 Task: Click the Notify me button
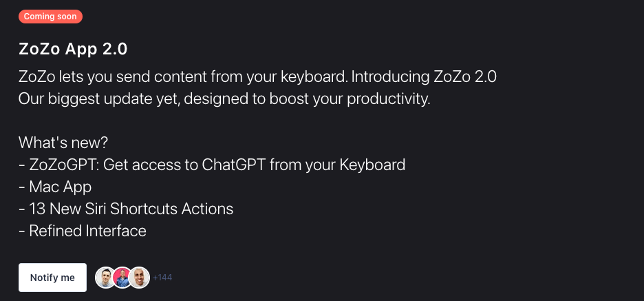click(x=52, y=278)
